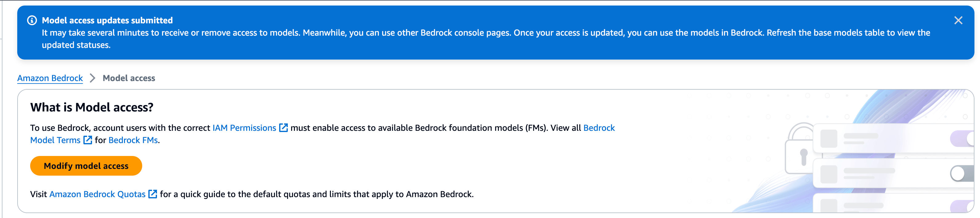Screen dimensions: 980x218
Task: Toggle the bottom purple switch in illustration
Action: click(962, 207)
